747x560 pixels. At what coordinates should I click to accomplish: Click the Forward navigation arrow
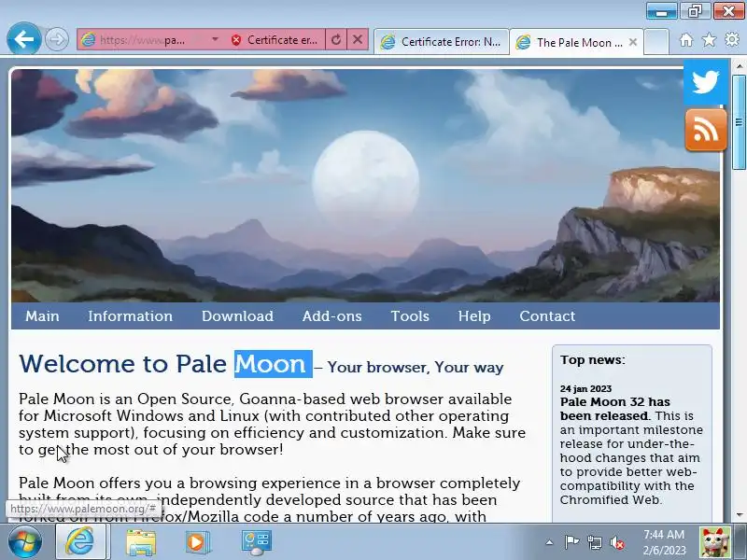[56, 39]
